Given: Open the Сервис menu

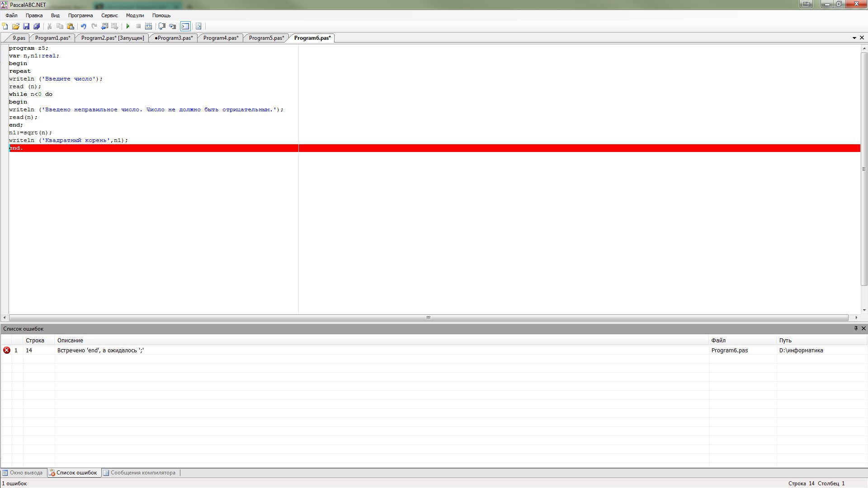Looking at the screenshot, I should (109, 15).
